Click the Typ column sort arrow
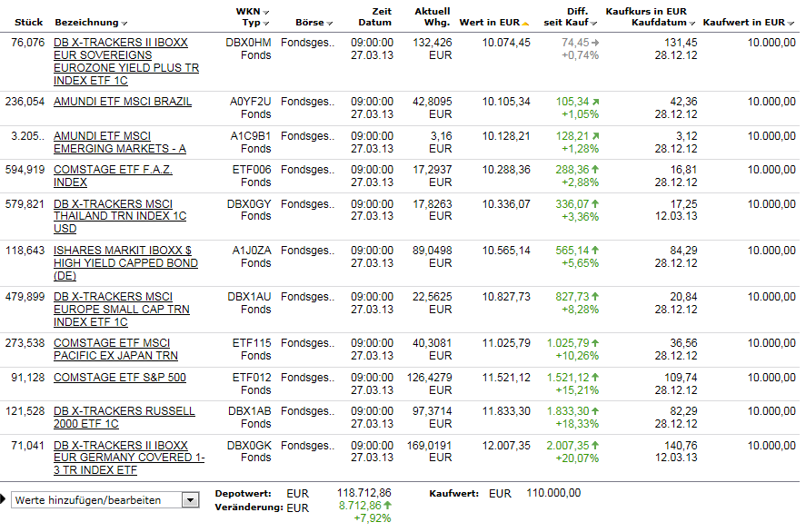806x532 pixels. [265, 23]
